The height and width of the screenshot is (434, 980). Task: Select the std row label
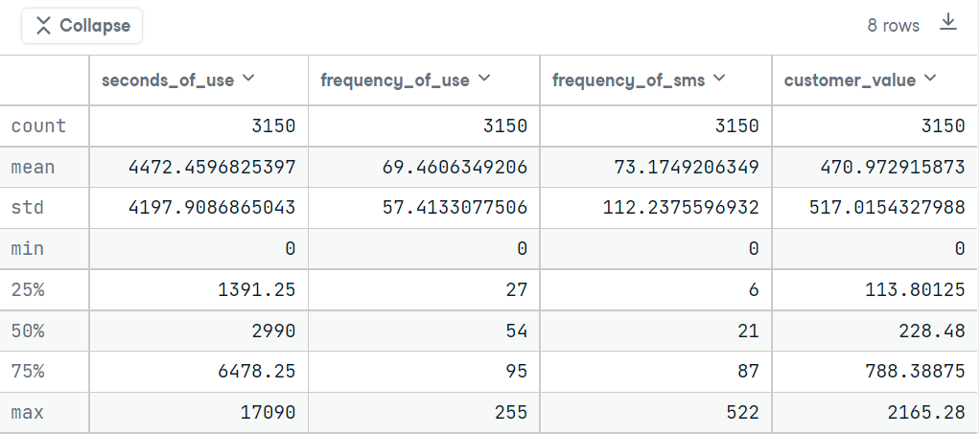coord(28,207)
